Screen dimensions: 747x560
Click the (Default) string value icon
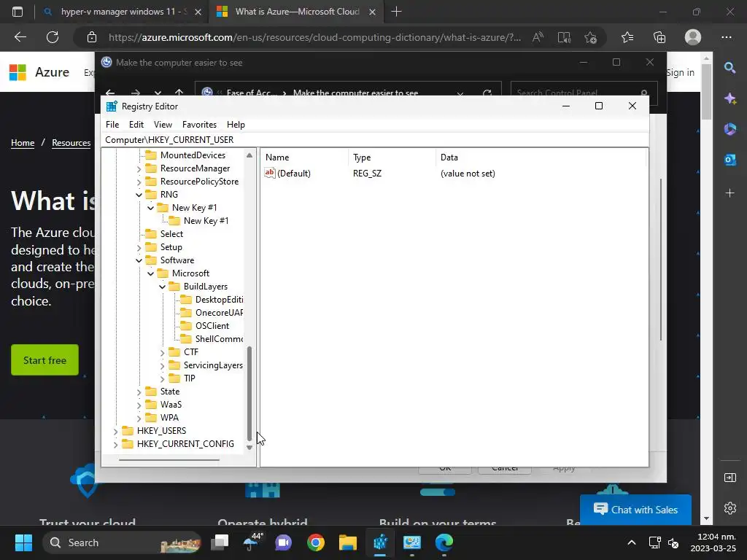click(x=270, y=173)
